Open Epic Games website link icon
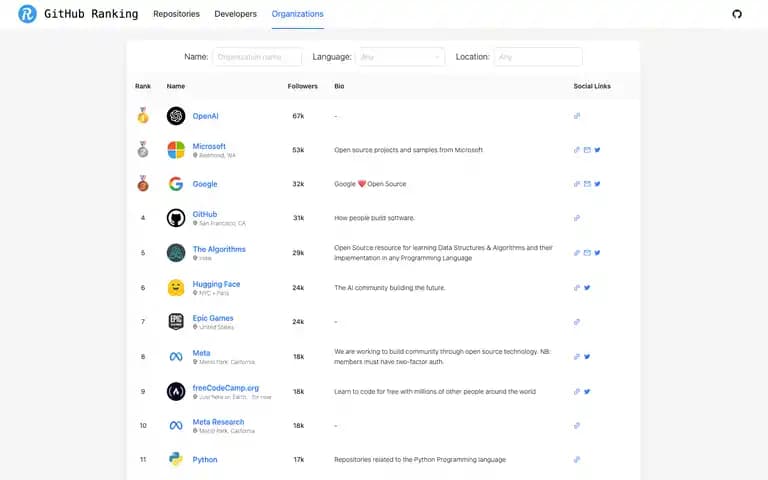 [577, 322]
